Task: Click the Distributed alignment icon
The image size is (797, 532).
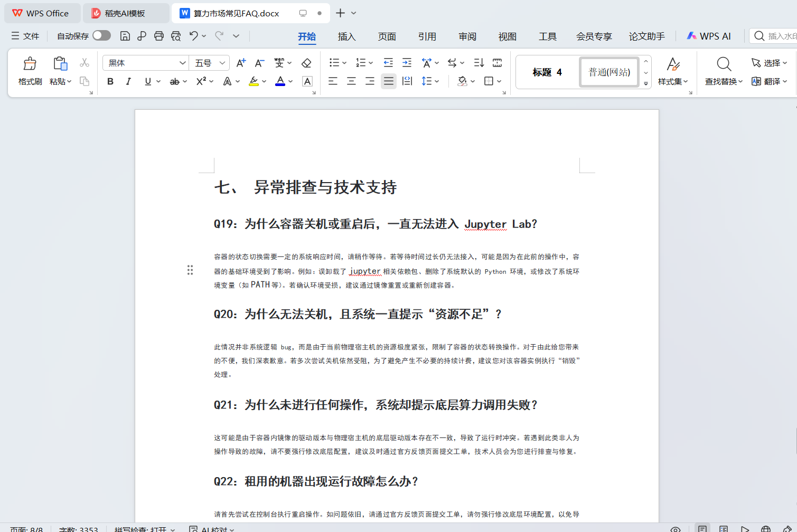Action: tap(407, 81)
